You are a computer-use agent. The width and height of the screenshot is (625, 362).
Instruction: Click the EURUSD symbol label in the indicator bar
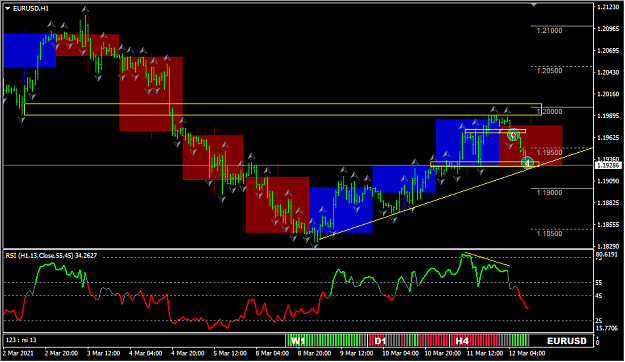tap(567, 341)
